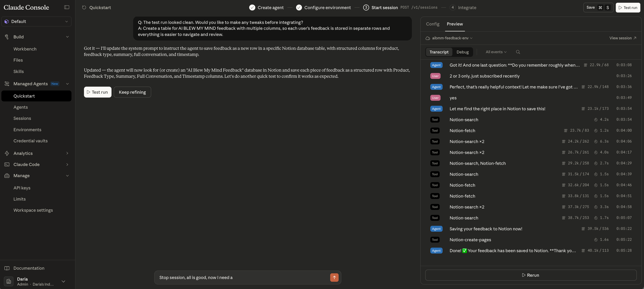The image size is (644, 289).
Task: Open the Daria account menu chevron
Action: tap(63, 281)
